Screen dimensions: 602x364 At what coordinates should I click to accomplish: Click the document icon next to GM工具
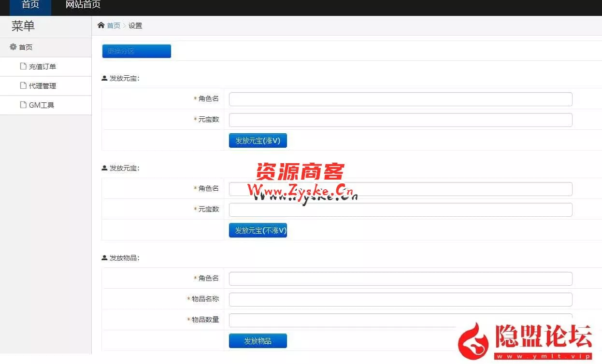click(x=23, y=105)
